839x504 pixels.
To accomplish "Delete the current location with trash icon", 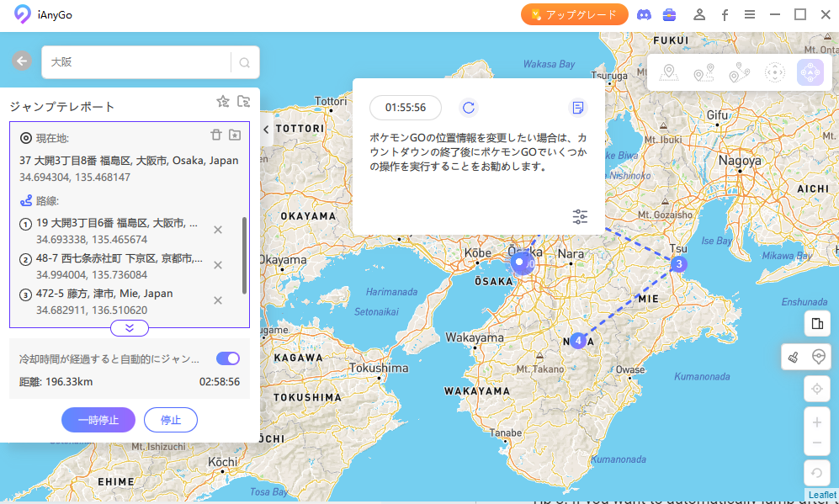I will tap(215, 135).
